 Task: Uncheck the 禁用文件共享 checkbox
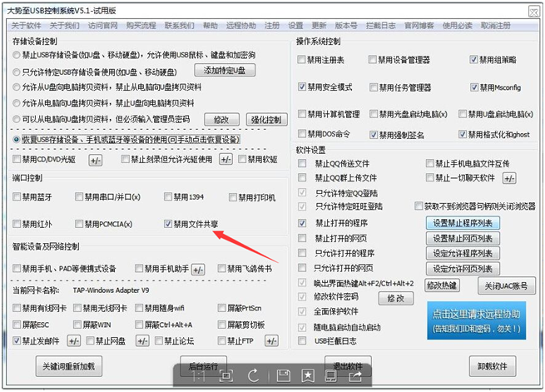coord(168,224)
